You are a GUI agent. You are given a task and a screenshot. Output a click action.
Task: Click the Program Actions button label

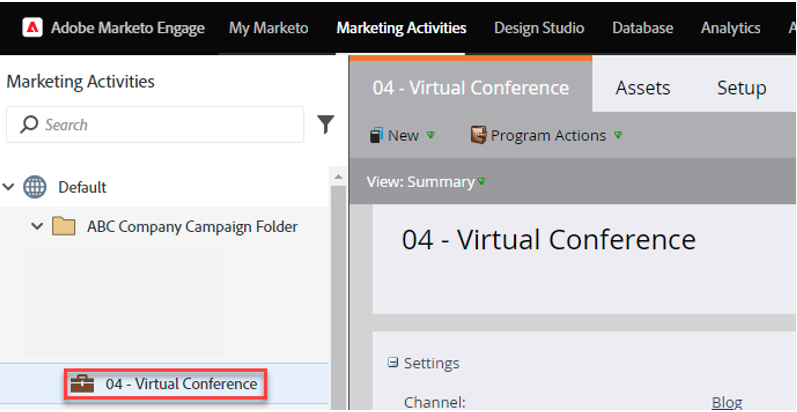(548, 136)
